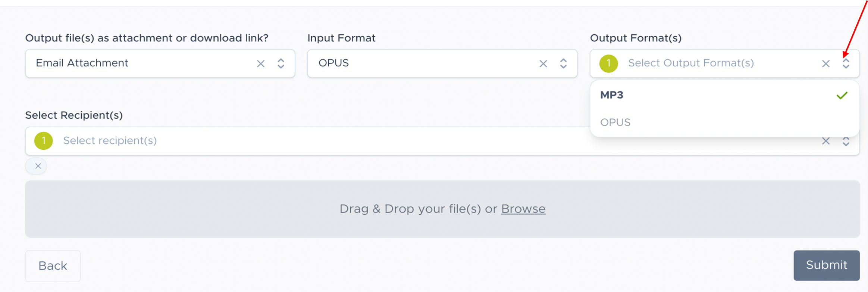Click the output format count badge
868x292 pixels.
point(608,63)
